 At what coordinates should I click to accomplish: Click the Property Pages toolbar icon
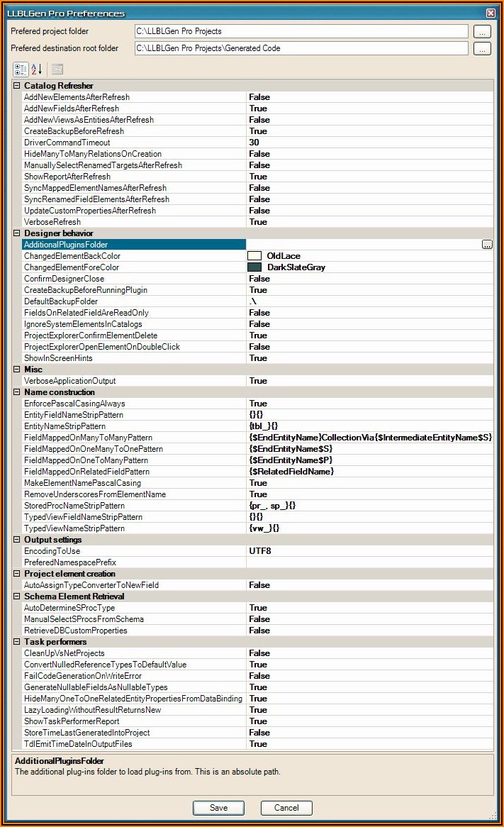[x=57, y=69]
